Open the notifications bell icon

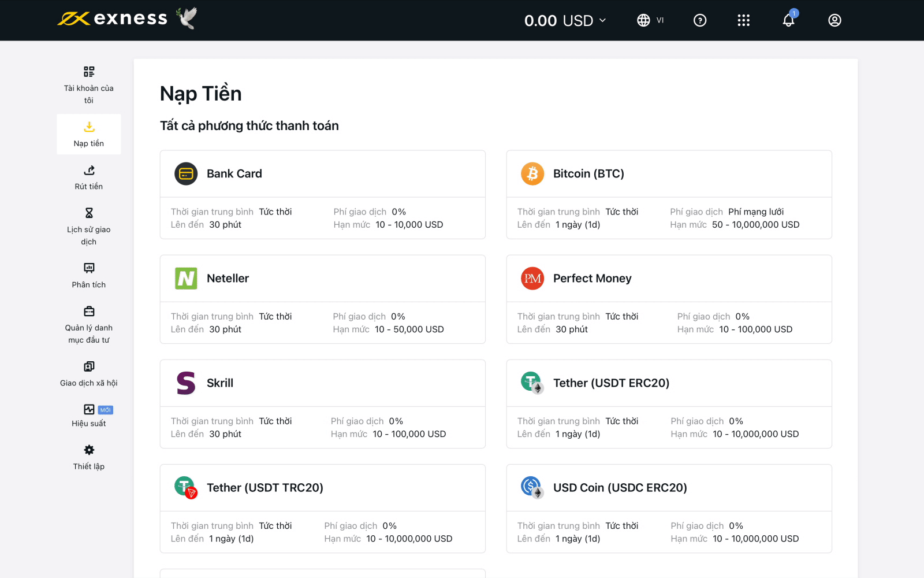[789, 20]
